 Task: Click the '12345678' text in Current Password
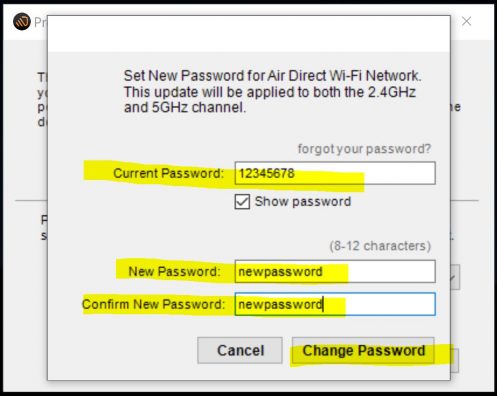pyautogui.click(x=267, y=173)
